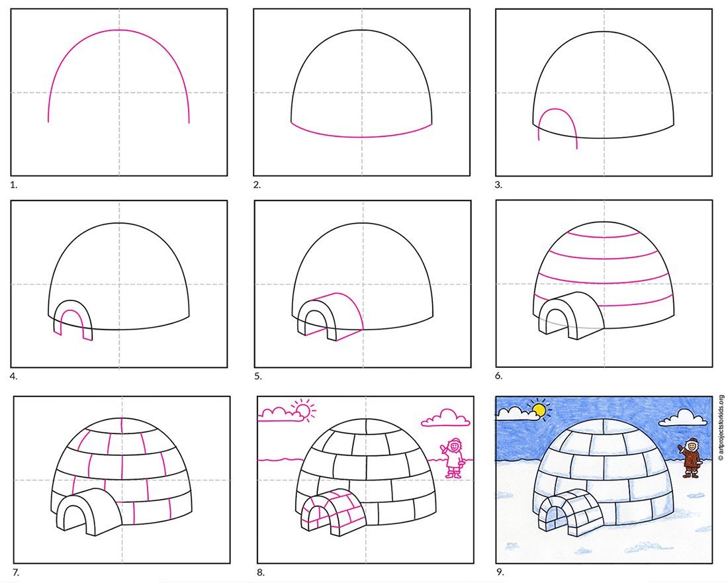Screen dimensions: 728x583
Task: Click the number 5 step label
Action: click(259, 376)
